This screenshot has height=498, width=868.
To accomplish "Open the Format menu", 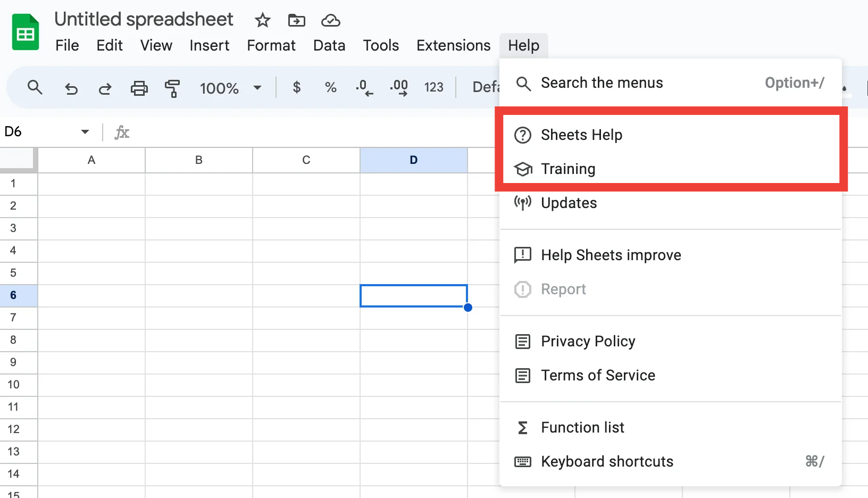I will coord(271,46).
